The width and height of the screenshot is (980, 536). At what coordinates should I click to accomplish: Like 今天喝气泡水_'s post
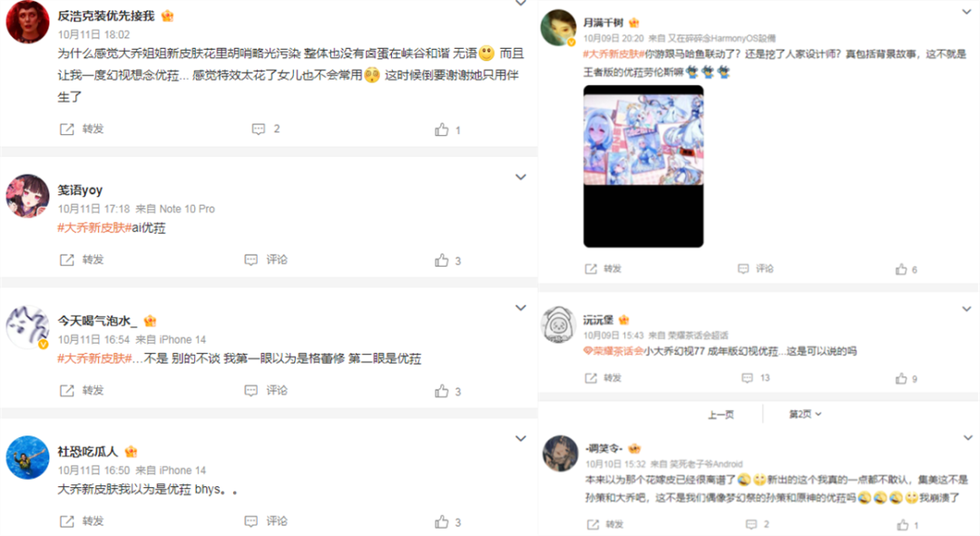click(x=447, y=391)
